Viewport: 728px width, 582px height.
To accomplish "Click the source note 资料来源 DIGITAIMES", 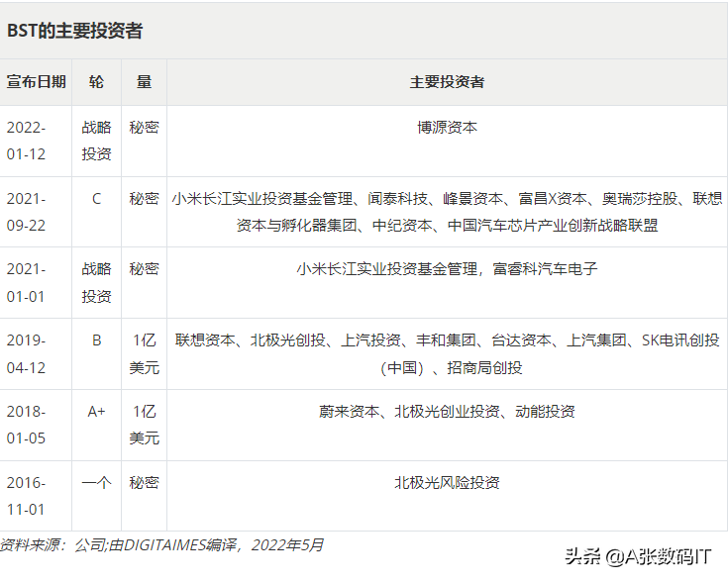I will point(161,544).
